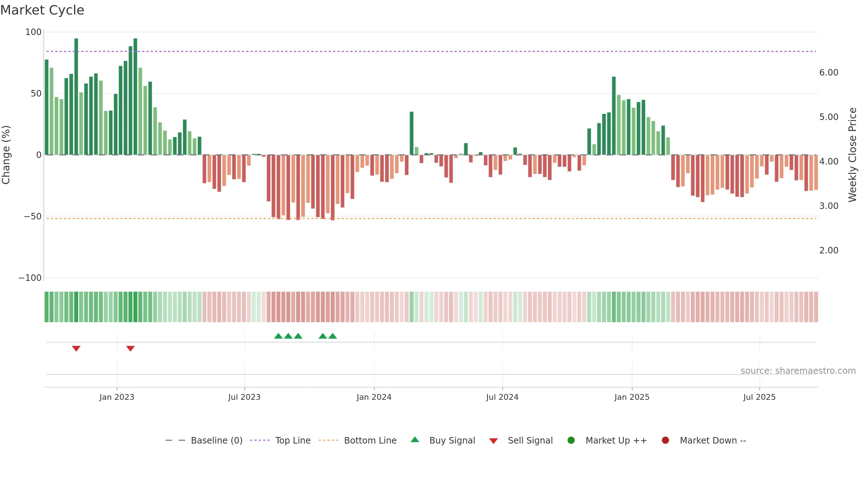
Task: Click the Sell Signal legend triangle icon
Action: (x=493, y=441)
